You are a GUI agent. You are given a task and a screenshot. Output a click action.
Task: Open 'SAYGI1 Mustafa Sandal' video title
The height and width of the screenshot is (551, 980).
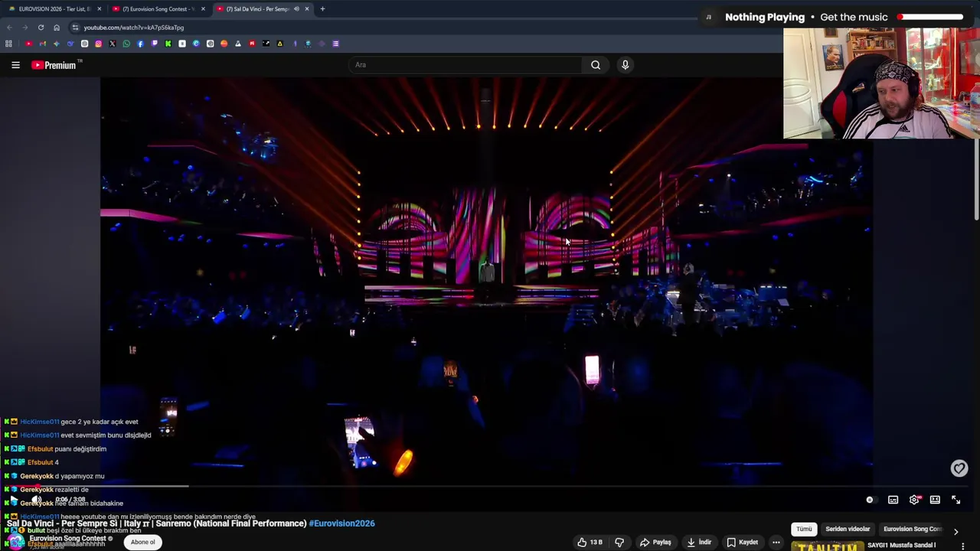coord(902,546)
